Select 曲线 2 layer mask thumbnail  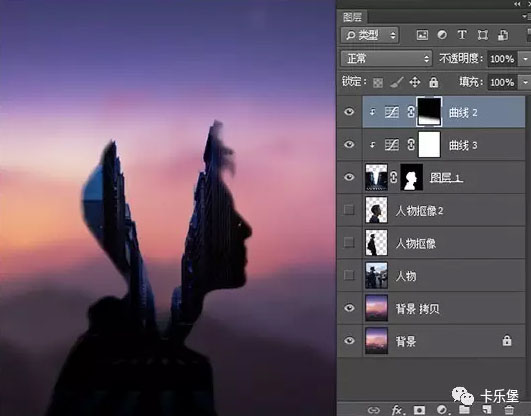[x=429, y=112]
